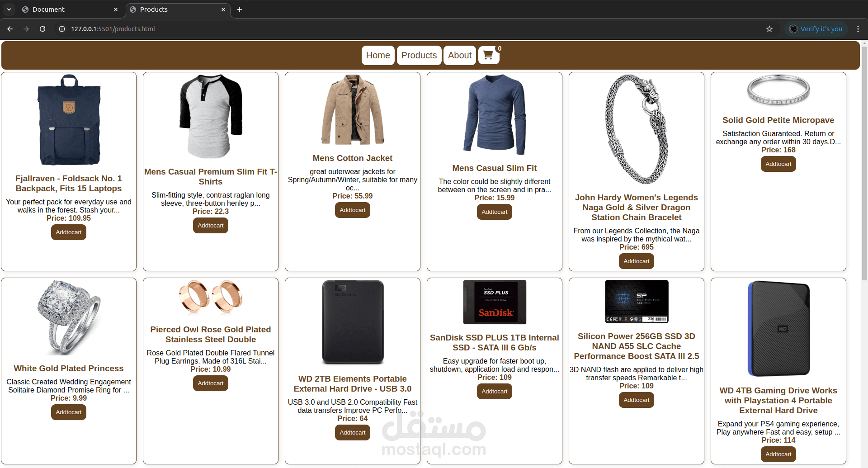Open the shopping cart icon
The image size is (868, 468).
489,55
